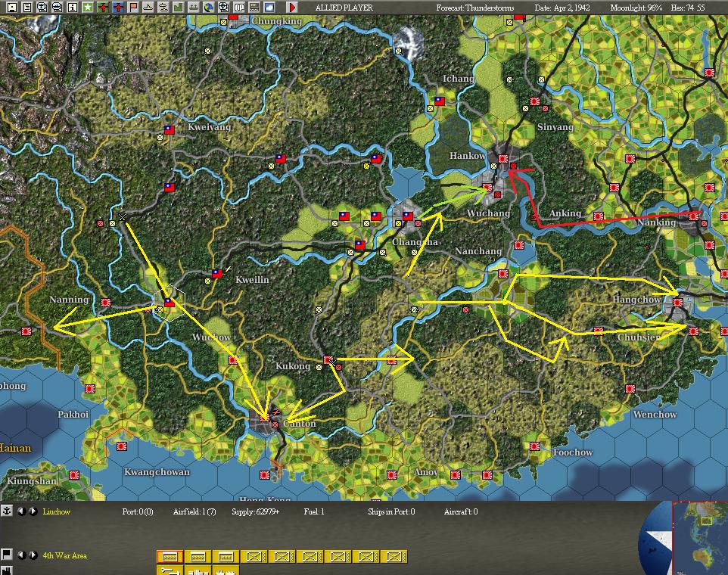Select the Japanese base near Nanning

(x=106, y=303)
